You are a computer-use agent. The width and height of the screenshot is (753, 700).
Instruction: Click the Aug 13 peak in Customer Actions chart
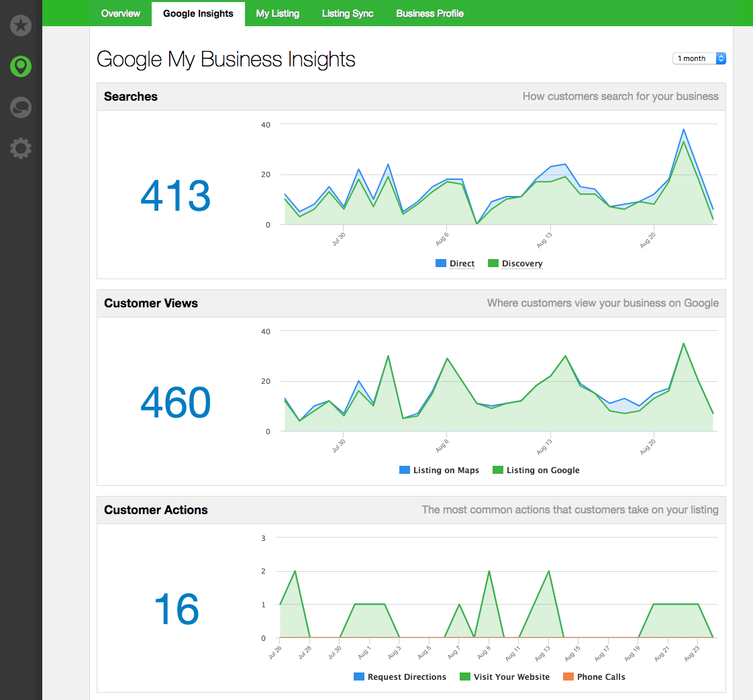click(549, 571)
